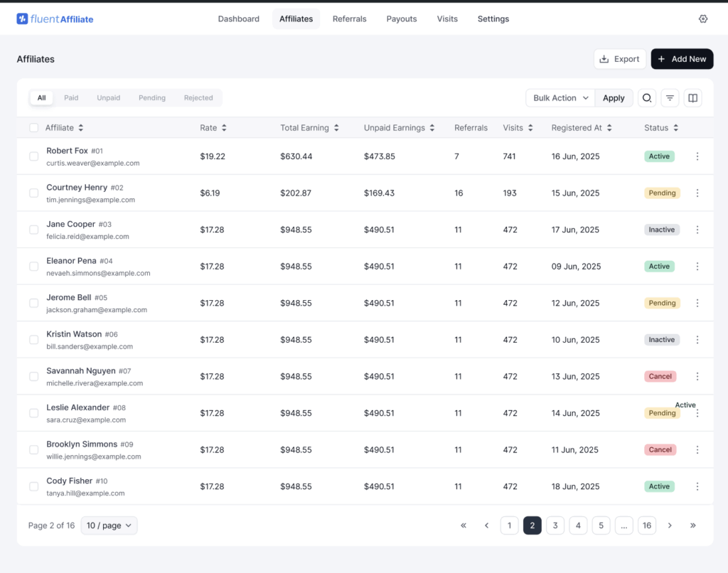Click the Cancel status badge for Savannah Nguyen
Image resolution: width=728 pixels, height=573 pixels.
(x=660, y=377)
